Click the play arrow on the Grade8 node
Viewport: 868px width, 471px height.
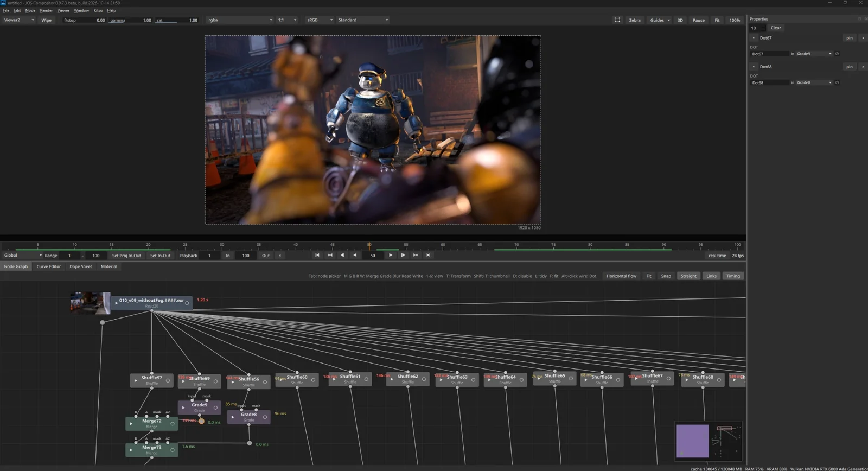pos(233,417)
